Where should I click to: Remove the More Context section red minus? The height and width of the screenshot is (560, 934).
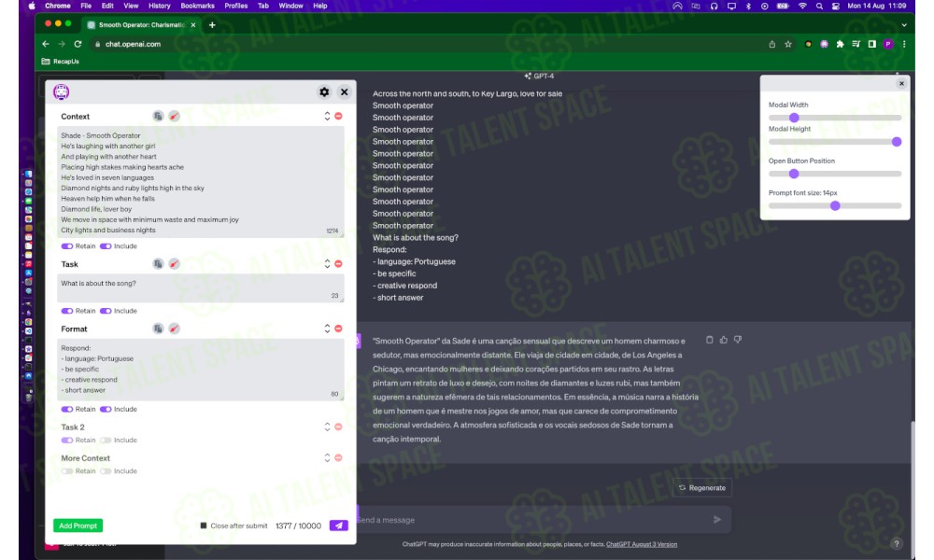[x=338, y=457]
